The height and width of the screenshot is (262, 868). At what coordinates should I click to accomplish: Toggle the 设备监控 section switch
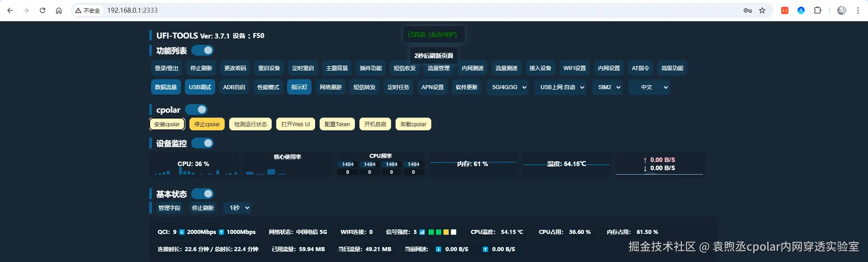[x=202, y=143]
